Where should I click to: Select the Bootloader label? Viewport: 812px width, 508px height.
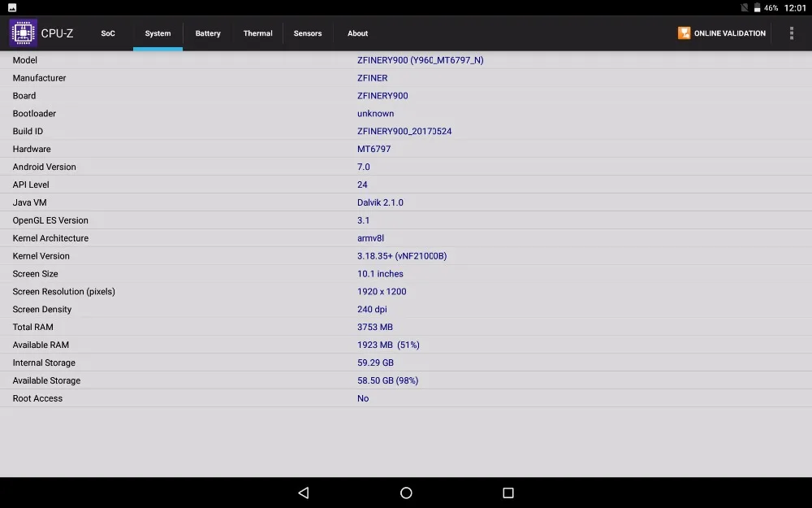pyautogui.click(x=34, y=114)
